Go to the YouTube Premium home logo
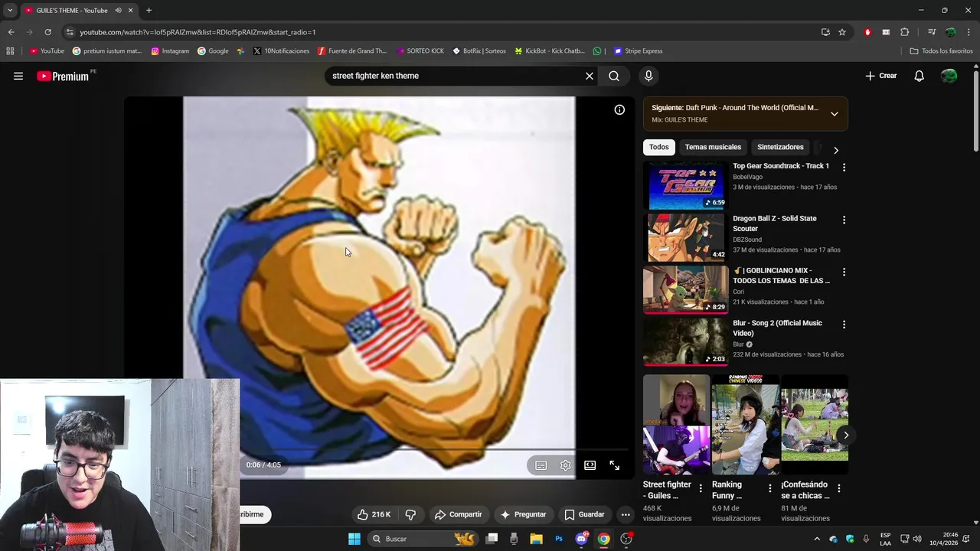This screenshot has width=980, height=551. tap(64, 76)
